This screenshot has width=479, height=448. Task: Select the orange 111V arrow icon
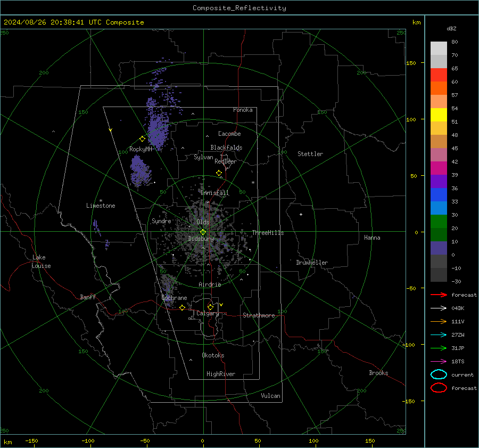[439, 321]
